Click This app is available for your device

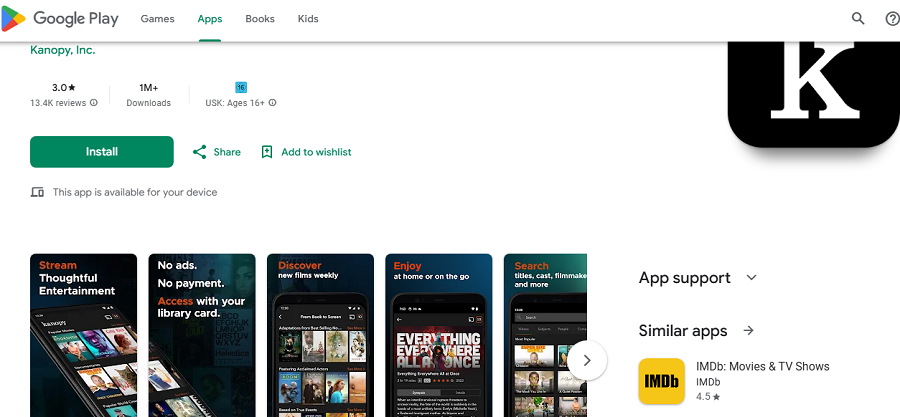click(x=135, y=192)
